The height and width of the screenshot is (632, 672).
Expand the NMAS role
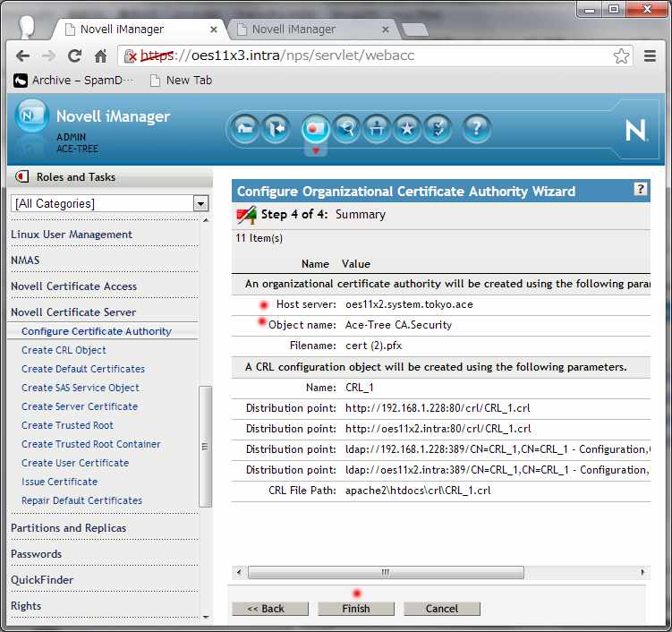point(25,260)
